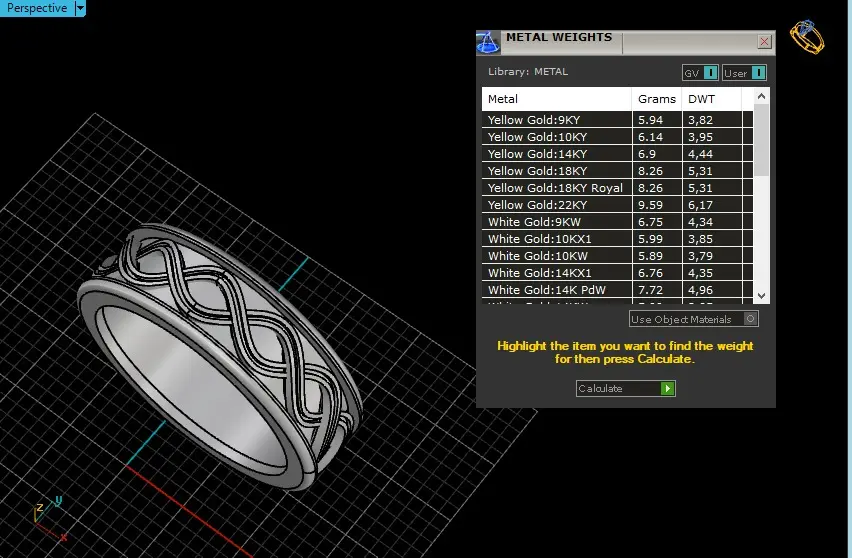This screenshot has width=852, height=558.
Task: Select the White Gold:10KX1 row
Action: pos(617,239)
